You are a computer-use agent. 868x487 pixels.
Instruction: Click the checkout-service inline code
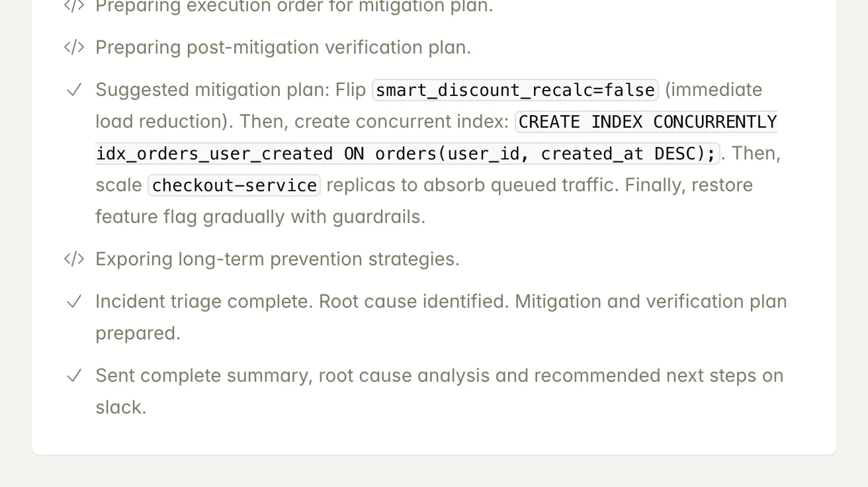point(234,185)
